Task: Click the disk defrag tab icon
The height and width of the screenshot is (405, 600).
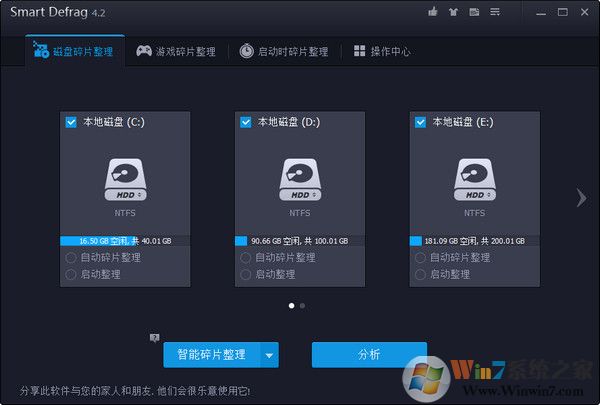Action: [x=41, y=50]
